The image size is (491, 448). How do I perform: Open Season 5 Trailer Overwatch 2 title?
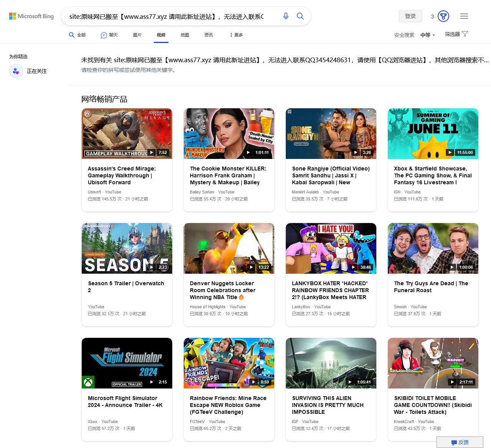[x=126, y=287]
